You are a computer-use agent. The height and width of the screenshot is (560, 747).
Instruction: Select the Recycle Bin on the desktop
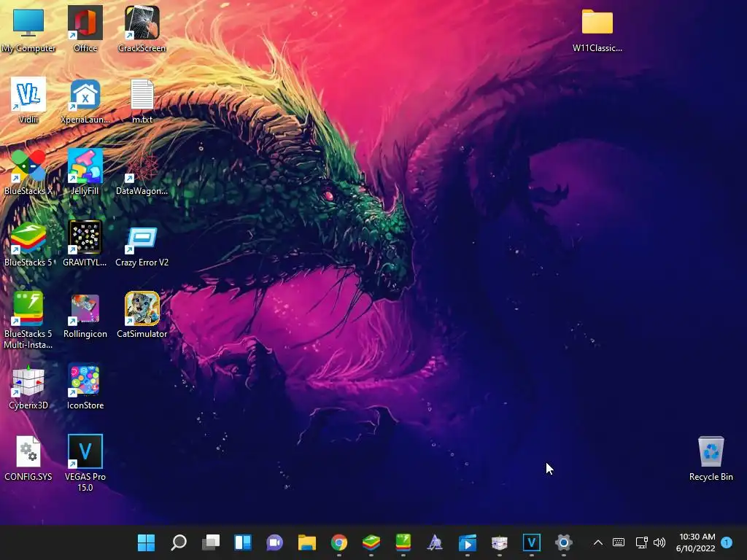[711, 458]
